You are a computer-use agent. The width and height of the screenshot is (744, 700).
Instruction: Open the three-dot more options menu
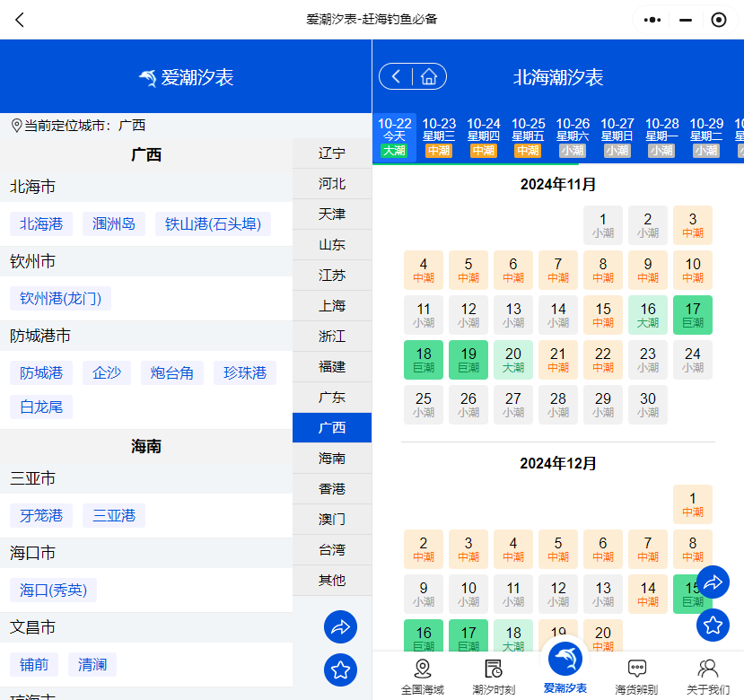(652, 20)
